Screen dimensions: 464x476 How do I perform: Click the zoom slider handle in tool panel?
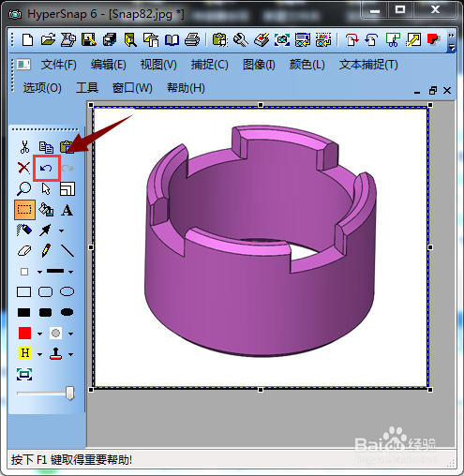(x=70, y=394)
